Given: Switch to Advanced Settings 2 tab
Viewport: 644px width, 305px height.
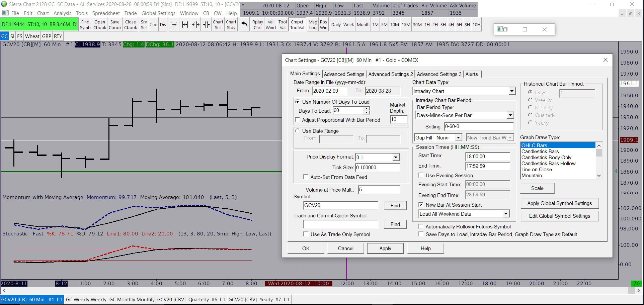Looking at the screenshot, I should (x=390, y=74).
